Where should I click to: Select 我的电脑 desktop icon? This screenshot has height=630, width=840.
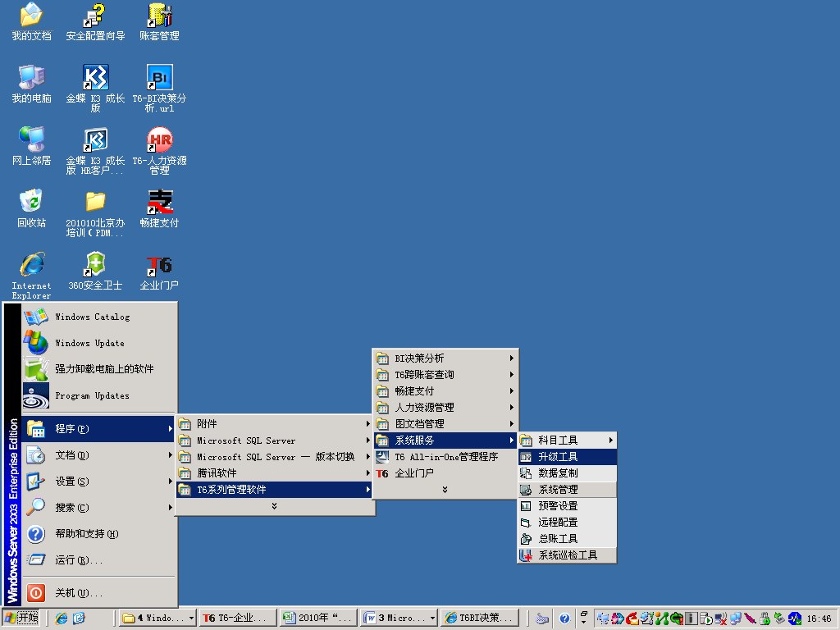coord(32,84)
